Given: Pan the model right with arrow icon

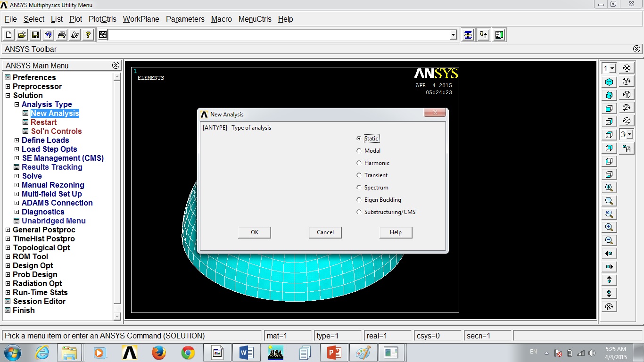Looking at the screenshot, I should 609,267.
